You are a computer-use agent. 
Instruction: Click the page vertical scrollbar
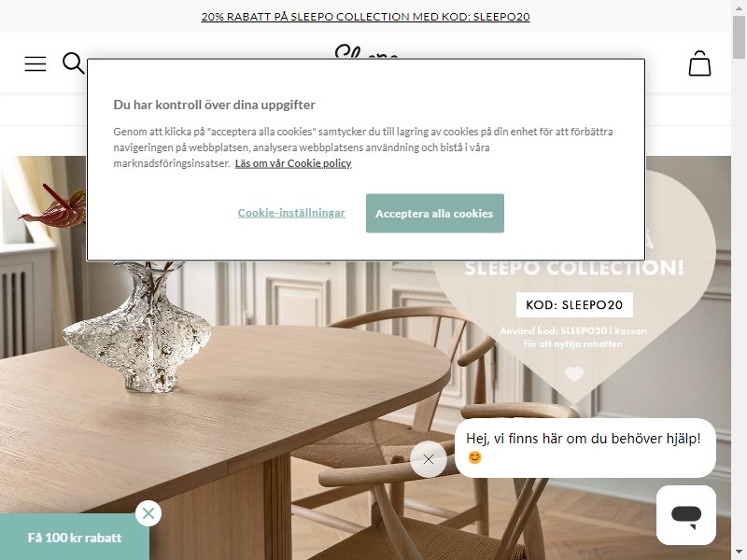tap(739, 280)
